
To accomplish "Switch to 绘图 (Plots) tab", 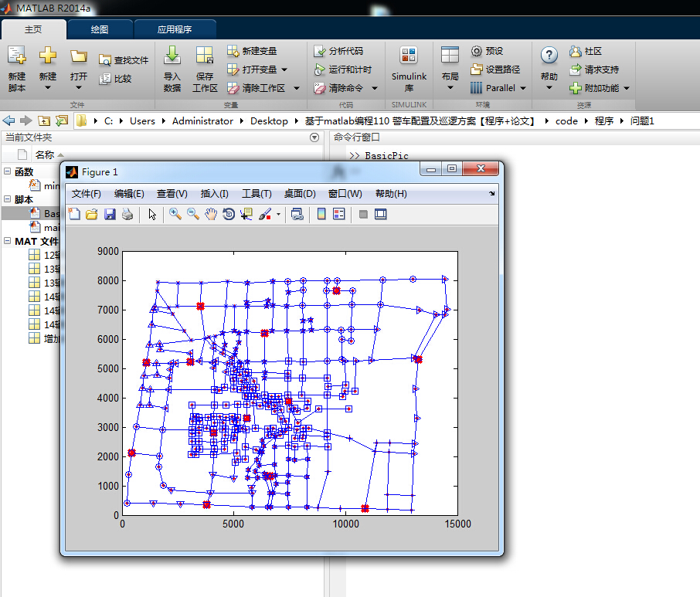I will tap(100, 29).
